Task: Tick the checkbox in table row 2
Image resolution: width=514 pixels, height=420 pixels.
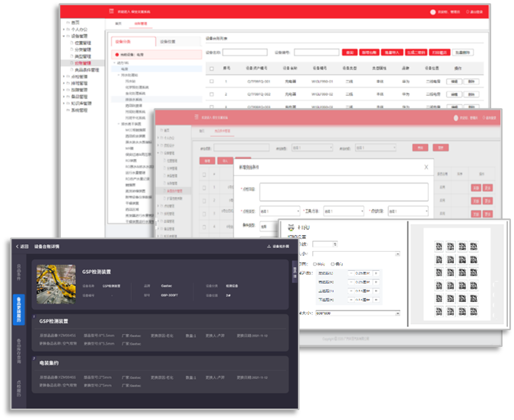Action: point(211,94)
